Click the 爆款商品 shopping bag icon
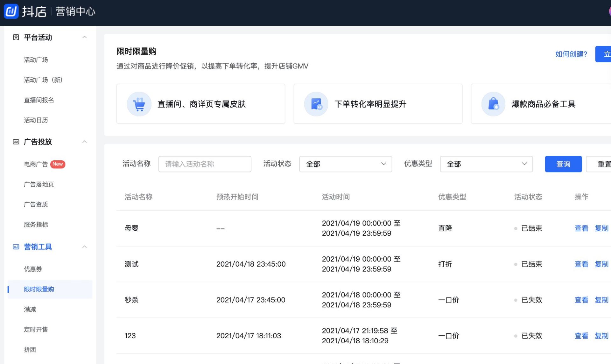The image size is (611, 364). (x=493, y=104)
